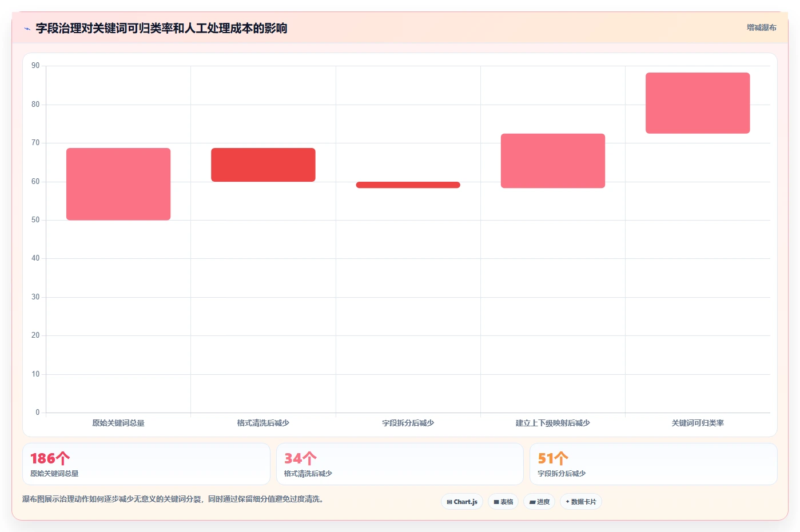Click the waterfall description text at bottom
Viewport: 800px width, 532px height.
tap(174, 499)
